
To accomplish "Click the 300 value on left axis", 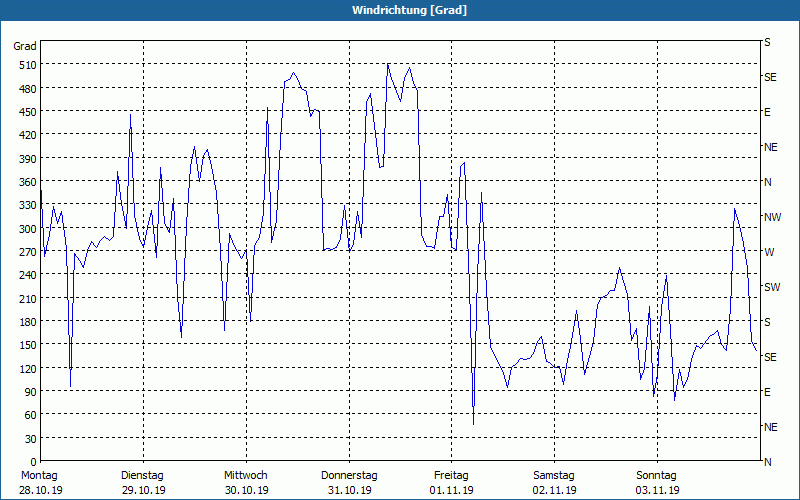I will [x=28, y=229].
